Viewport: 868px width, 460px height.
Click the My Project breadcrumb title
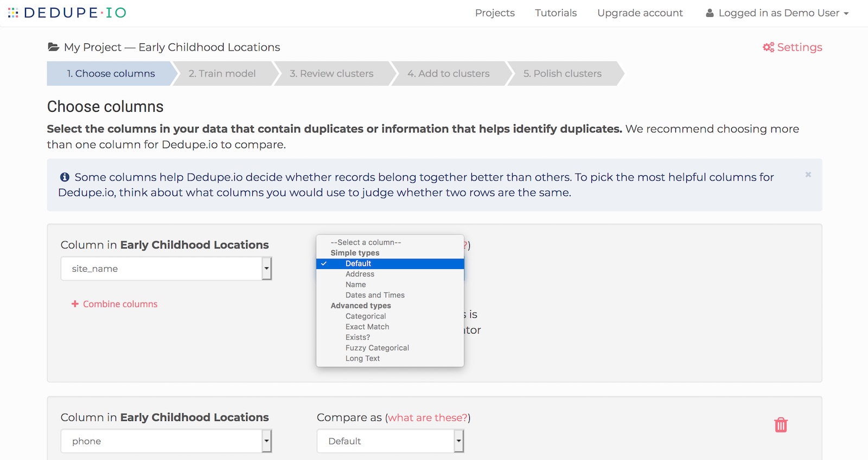click(x=93, y=47)
